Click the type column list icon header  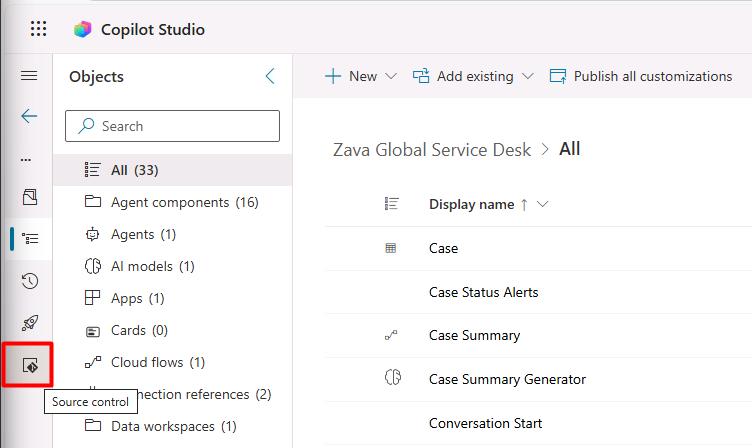click(391, 204)
